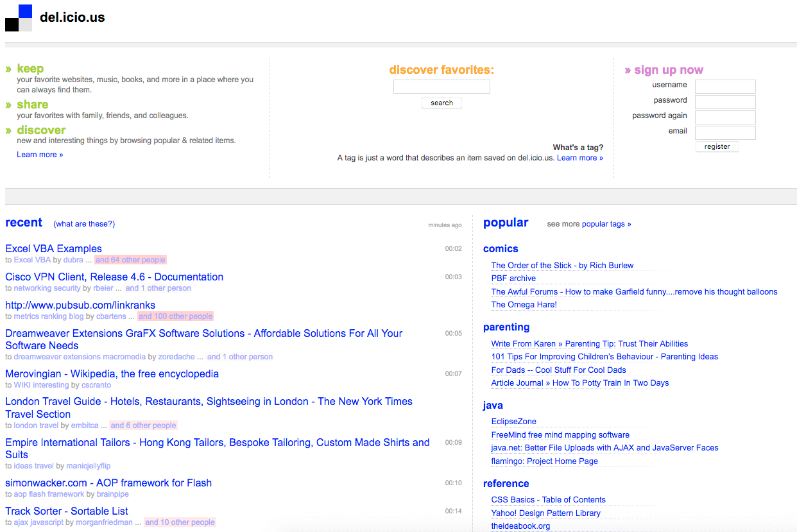
Task: Open Dreamweaver Extensions GraFX bookmark
Action: point(204,339)
